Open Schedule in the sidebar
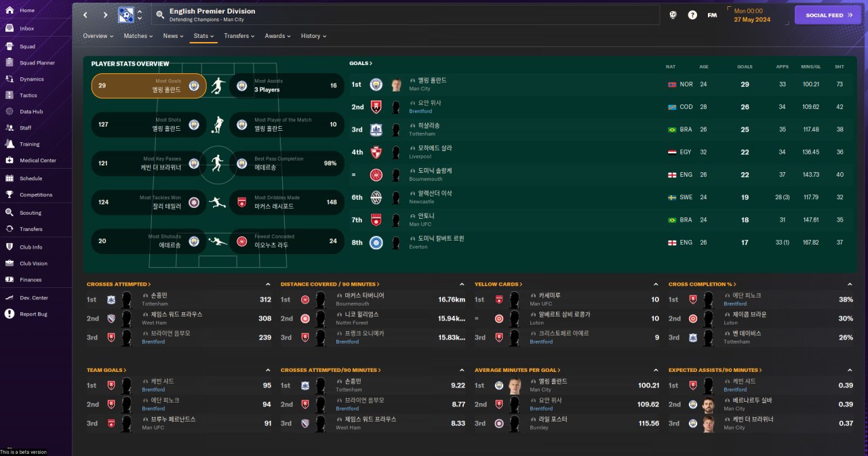Screen dimensions: 868x456 [31, 179]
